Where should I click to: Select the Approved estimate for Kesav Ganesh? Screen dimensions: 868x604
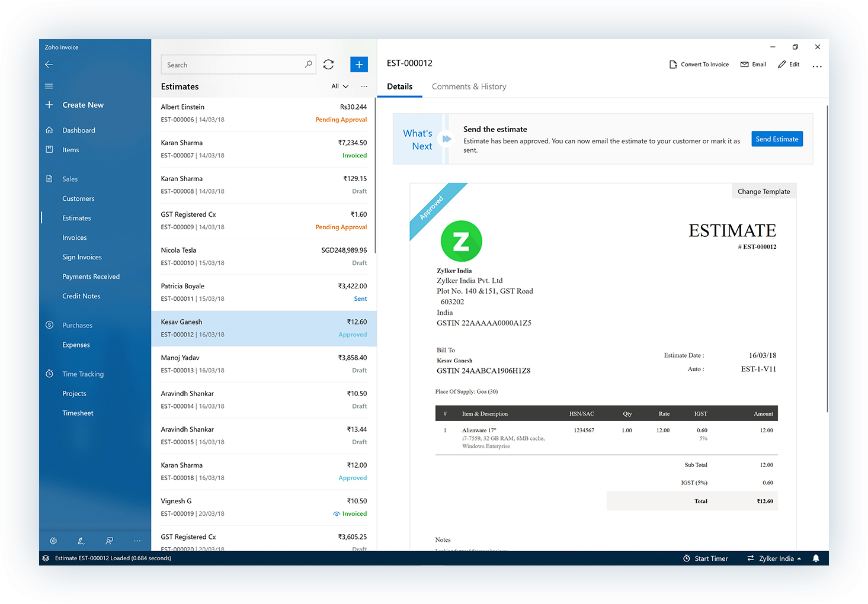pyautogui.click(x=264, y=328)
